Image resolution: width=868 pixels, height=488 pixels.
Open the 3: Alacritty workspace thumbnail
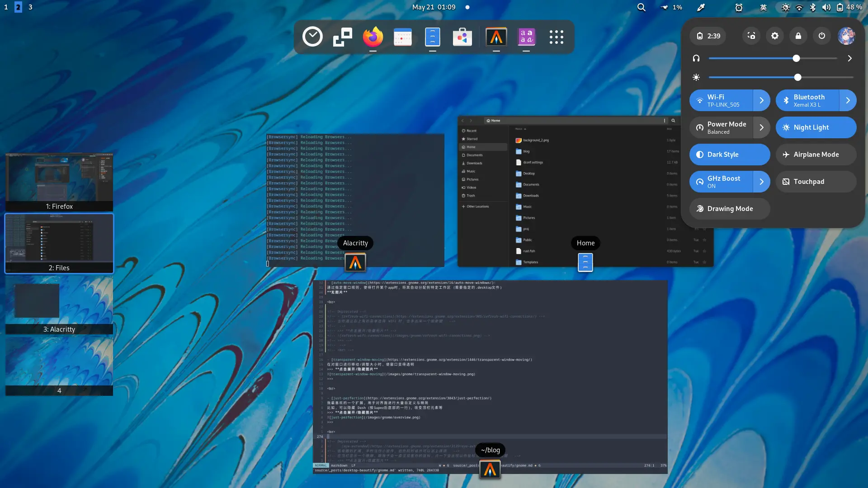point(59,305)
